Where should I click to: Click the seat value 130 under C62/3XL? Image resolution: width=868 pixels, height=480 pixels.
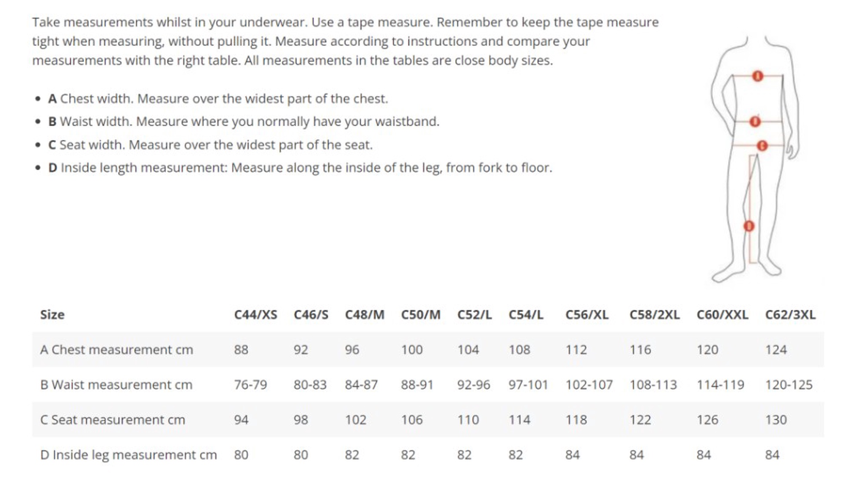(776, 420)
